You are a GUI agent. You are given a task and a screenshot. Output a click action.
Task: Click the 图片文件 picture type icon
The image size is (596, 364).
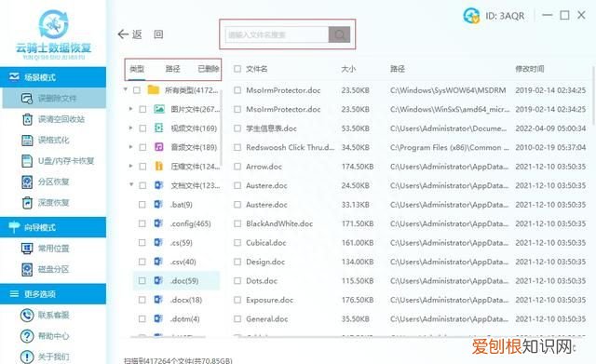(x=159, y=109)
